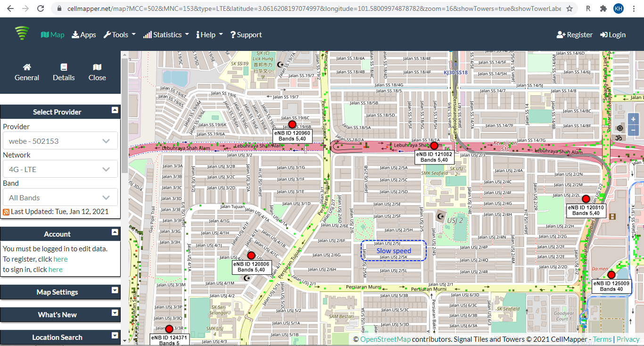Open Chrome's three-dot menu
Image resolution: width=644 pixels, height=346 pixels.
[634, 8]
